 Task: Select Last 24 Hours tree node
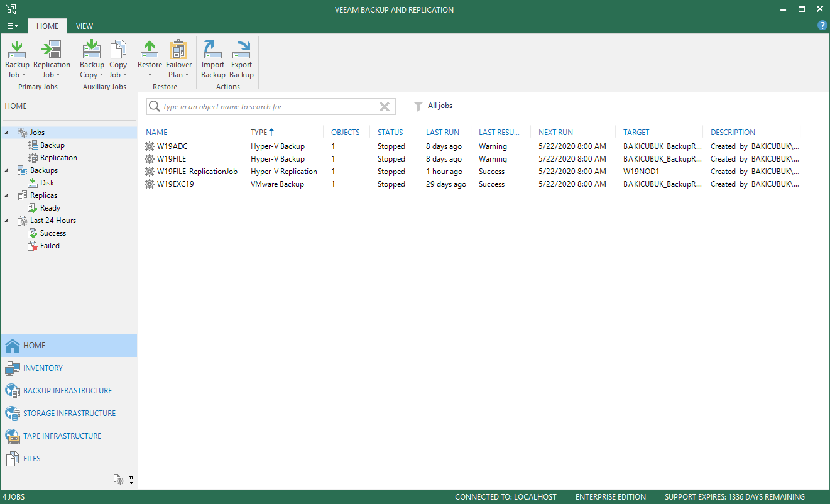53,221
